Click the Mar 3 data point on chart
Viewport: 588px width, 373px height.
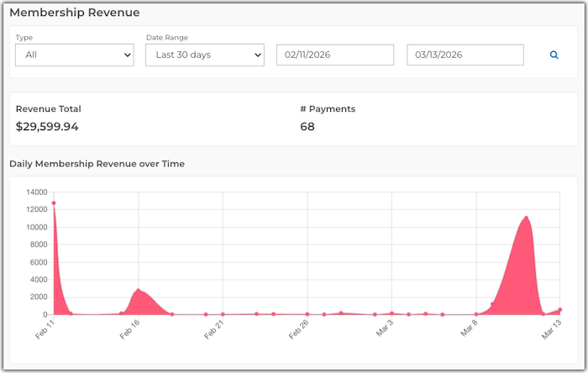[x=391, y=313]
